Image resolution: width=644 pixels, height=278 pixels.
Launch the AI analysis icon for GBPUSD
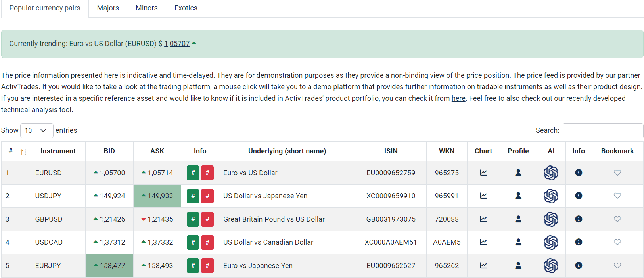[551, 219]
